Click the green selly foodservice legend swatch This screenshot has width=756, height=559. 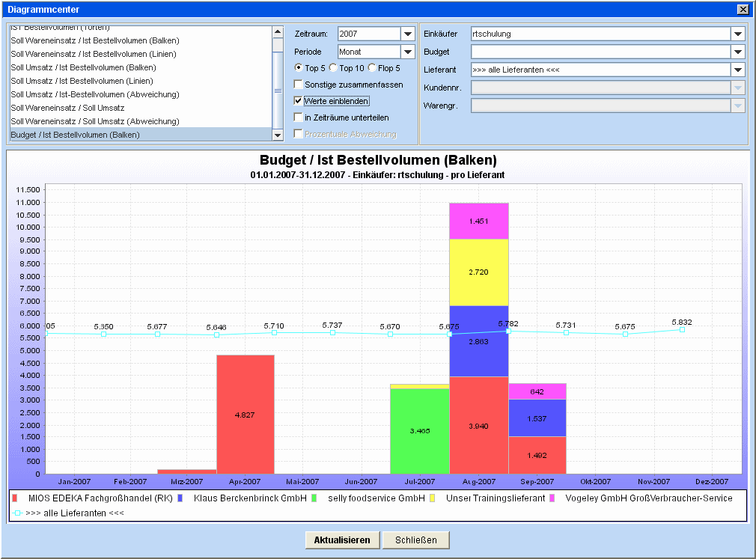[x=314, y=498]
